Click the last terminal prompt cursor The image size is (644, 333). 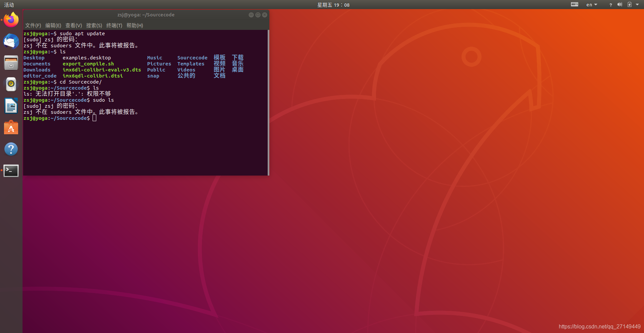coord(95,118)
